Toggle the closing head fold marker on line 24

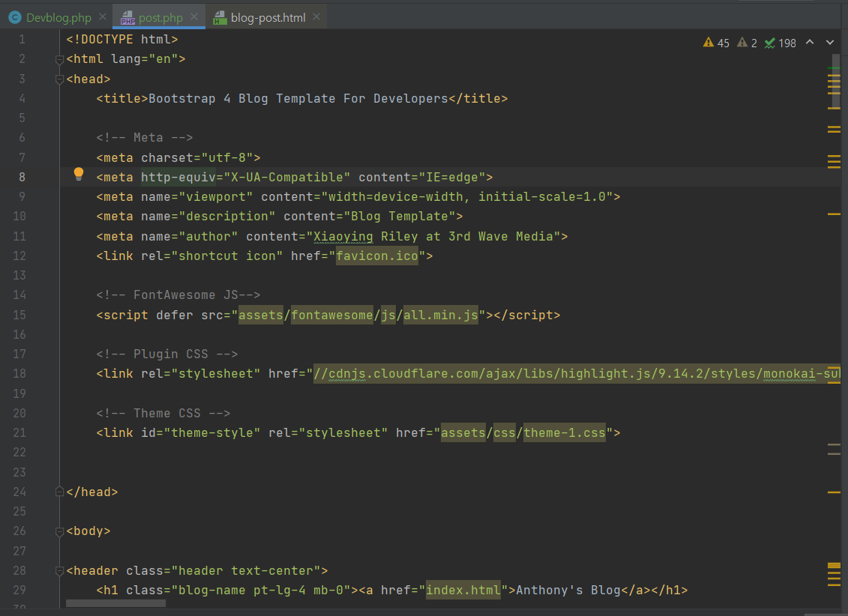(59, 492)
